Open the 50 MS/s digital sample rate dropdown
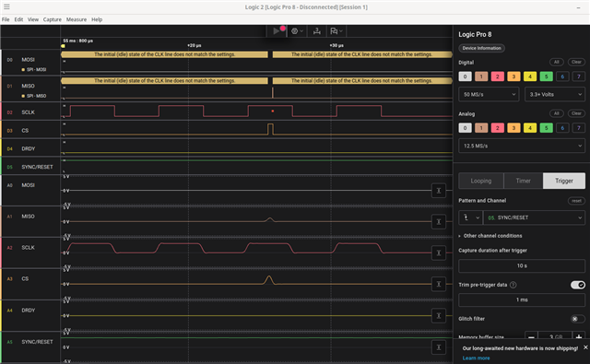 489,94
